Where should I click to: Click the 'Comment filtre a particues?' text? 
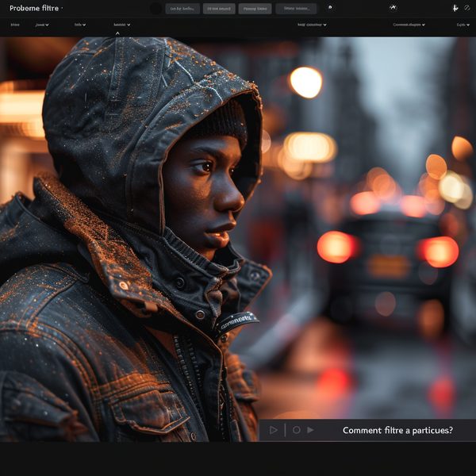click(397, 430)
